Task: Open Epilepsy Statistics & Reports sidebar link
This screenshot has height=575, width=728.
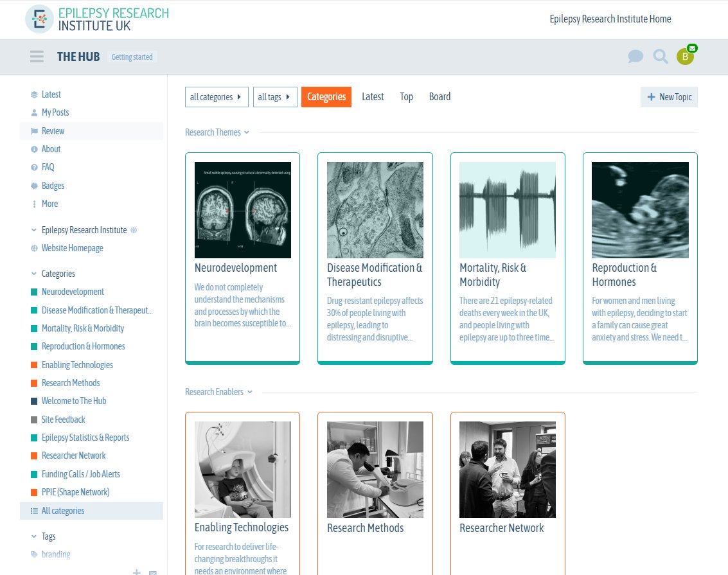Action: pyautogui.click(x=85, y=438)
